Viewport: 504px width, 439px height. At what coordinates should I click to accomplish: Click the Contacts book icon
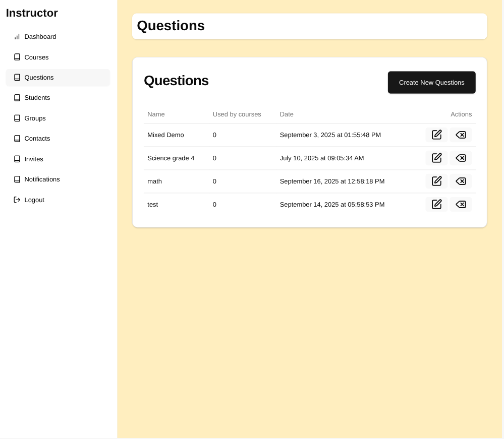[x=17, y=139]
